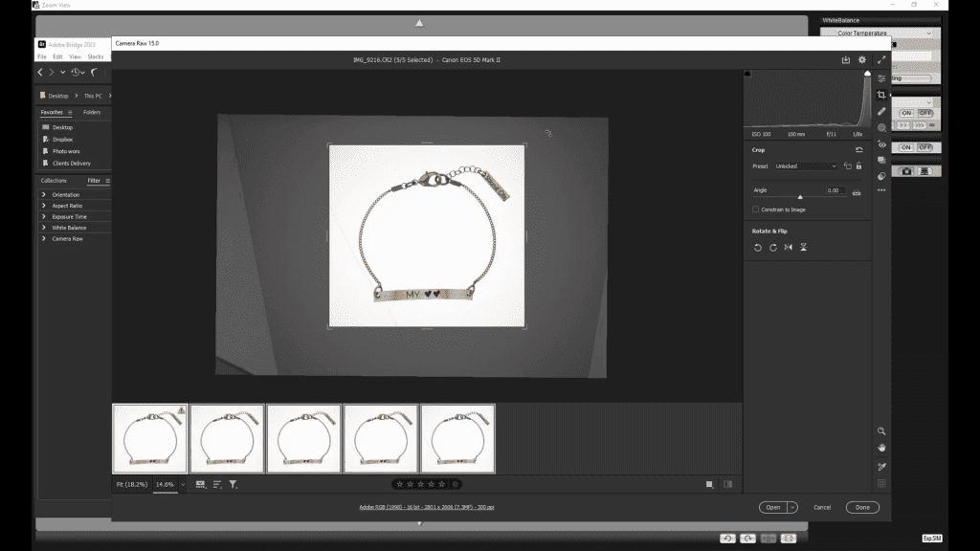Image resolution: width=980 pixels, height=551 pixels.
Task: Flip image horizontally
Action: coord(789,248)
